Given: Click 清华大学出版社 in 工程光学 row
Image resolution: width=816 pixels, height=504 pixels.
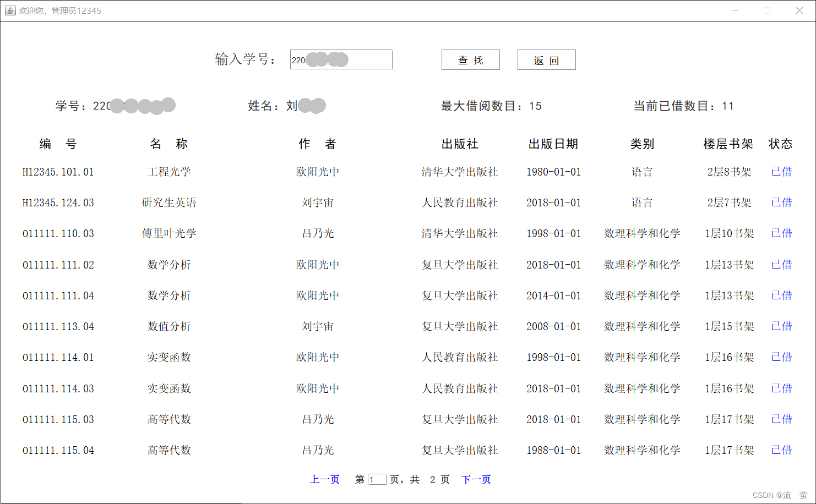Looking at the screenshot, I should click(x=460, y=172).
